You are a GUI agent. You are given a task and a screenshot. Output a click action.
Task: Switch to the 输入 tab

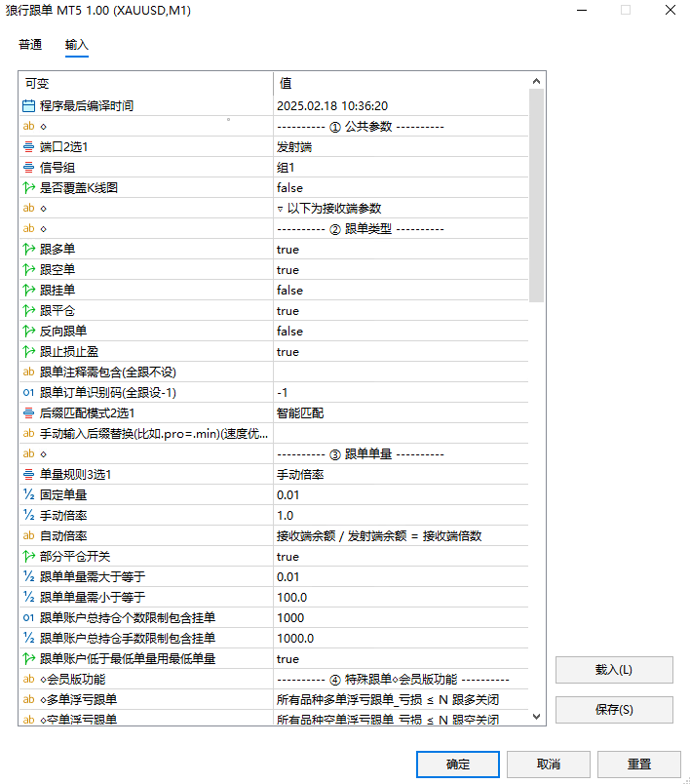[76, 45]
